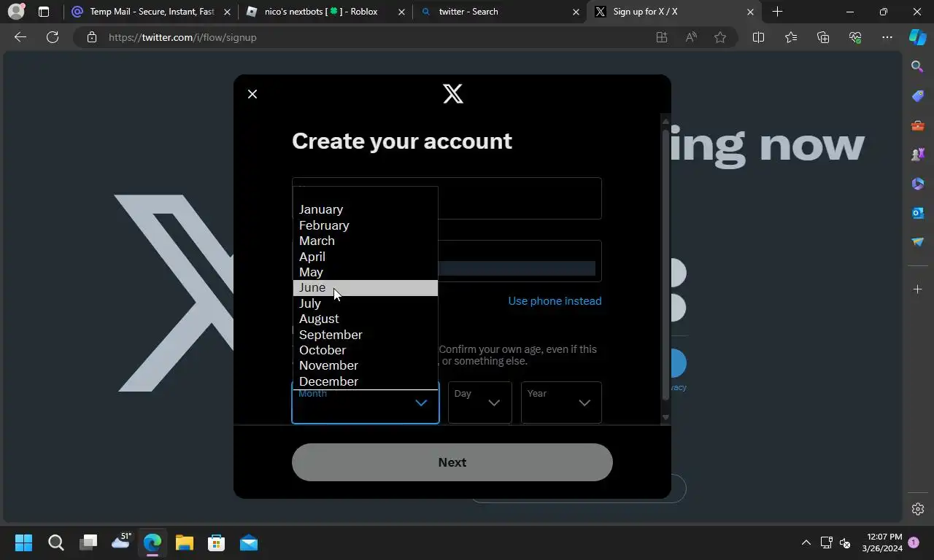The height and width of the screenshot is (560, 934).
Task: Close the Temp Mail tab
Action: tap(228, 12)
